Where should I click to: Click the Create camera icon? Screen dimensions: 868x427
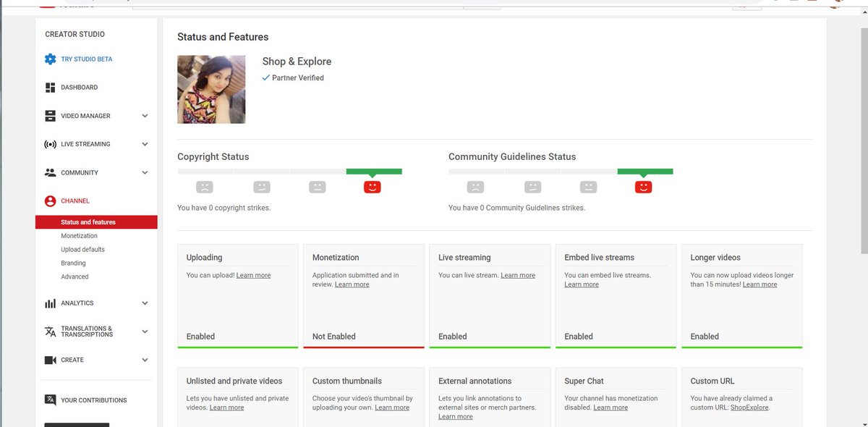pos(50,360)
